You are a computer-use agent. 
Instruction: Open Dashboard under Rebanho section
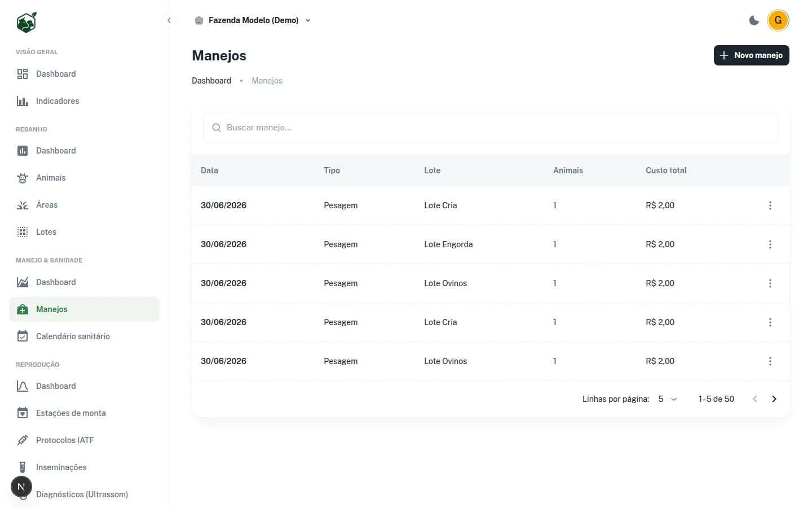pyautogui.click(x=85, y=151)
